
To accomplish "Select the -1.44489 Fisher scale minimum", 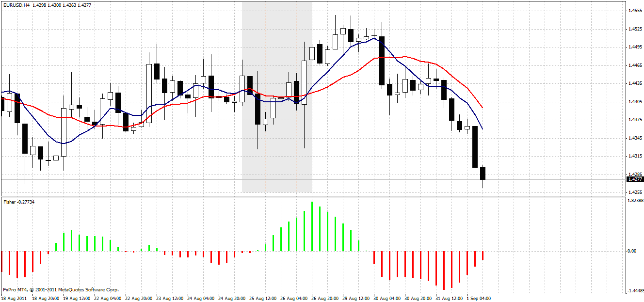I will tap(635, 290).
